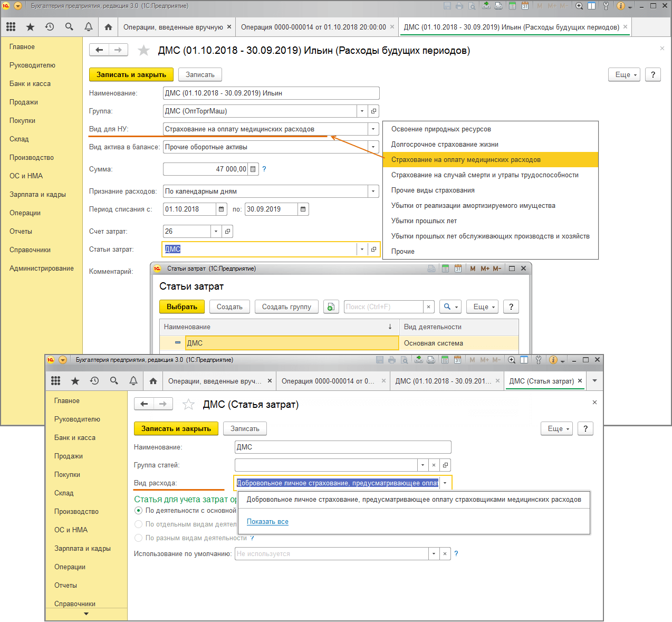Screen dimensions: 672x622
Task: Open calculator icon in Статьи затрат dialog title
Action: pos(445,269)
